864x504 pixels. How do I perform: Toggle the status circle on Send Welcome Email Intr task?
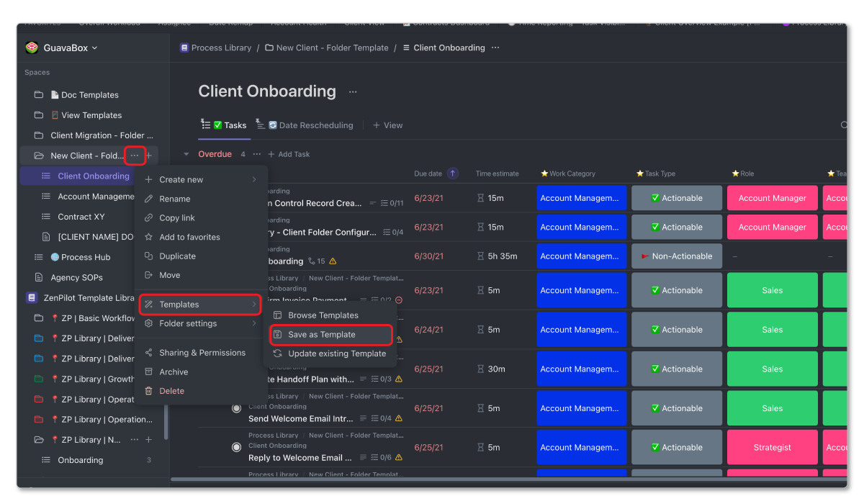(237, 408)
